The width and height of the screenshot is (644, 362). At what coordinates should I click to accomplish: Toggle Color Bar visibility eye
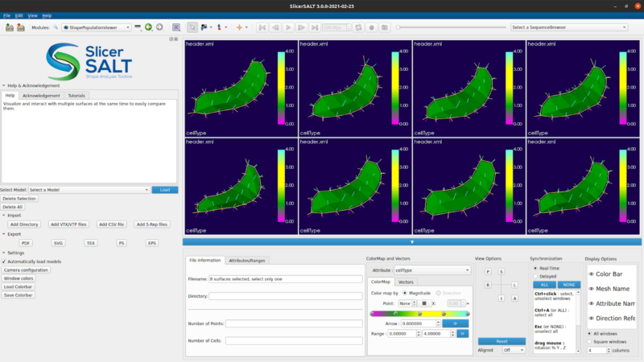[591, 274]
